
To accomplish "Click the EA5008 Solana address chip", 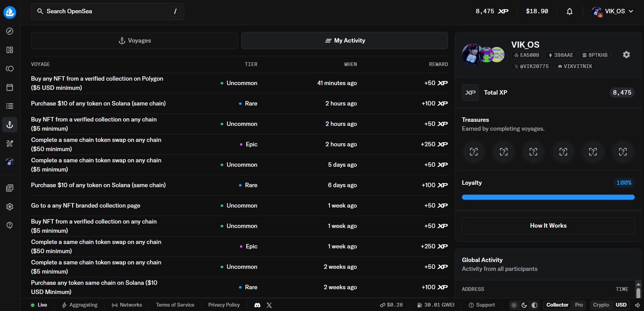I will [x=527, y=55].
